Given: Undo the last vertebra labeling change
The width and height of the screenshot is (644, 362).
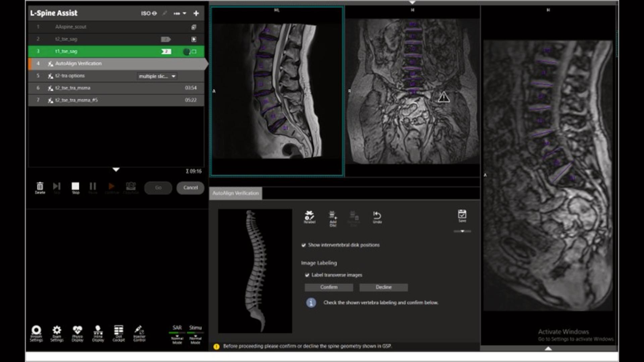Looking at the screenshot, I should 377,216.
